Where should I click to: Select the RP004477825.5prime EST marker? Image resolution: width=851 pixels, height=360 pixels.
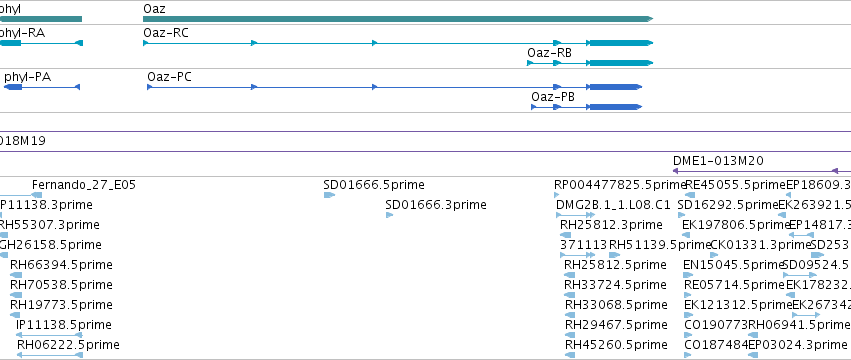coord(556,195)
